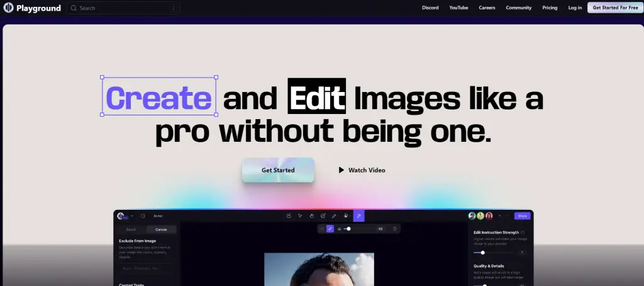Viewport: 644px width, 286px height.
Task: Click the info icon beside Edit Instruction Strength
Action: 523,232
